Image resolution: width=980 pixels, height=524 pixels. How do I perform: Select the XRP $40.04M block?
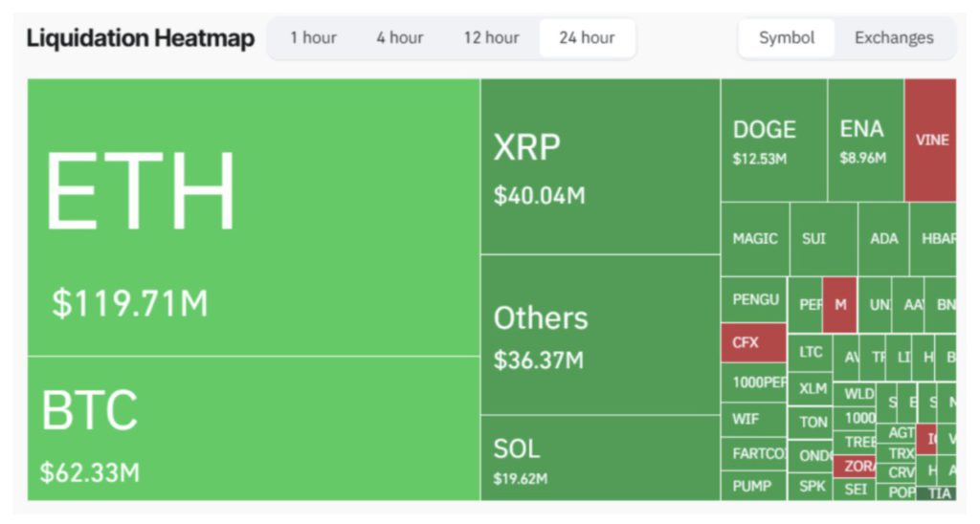(599, 166)
